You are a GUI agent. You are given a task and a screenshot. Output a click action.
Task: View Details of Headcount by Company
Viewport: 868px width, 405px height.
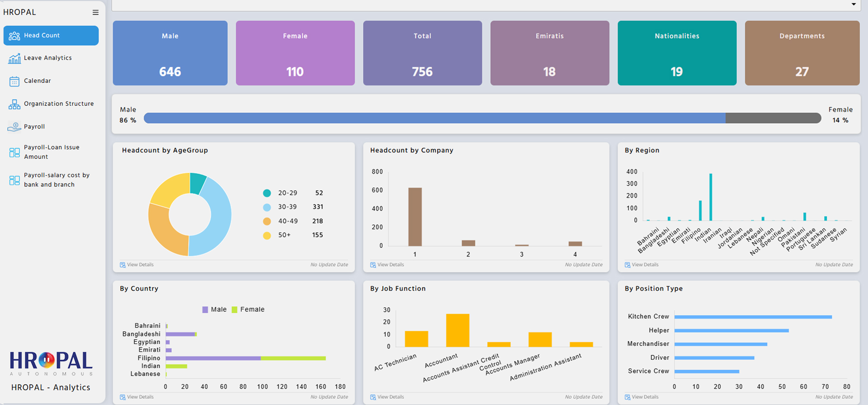coord(391,265)
